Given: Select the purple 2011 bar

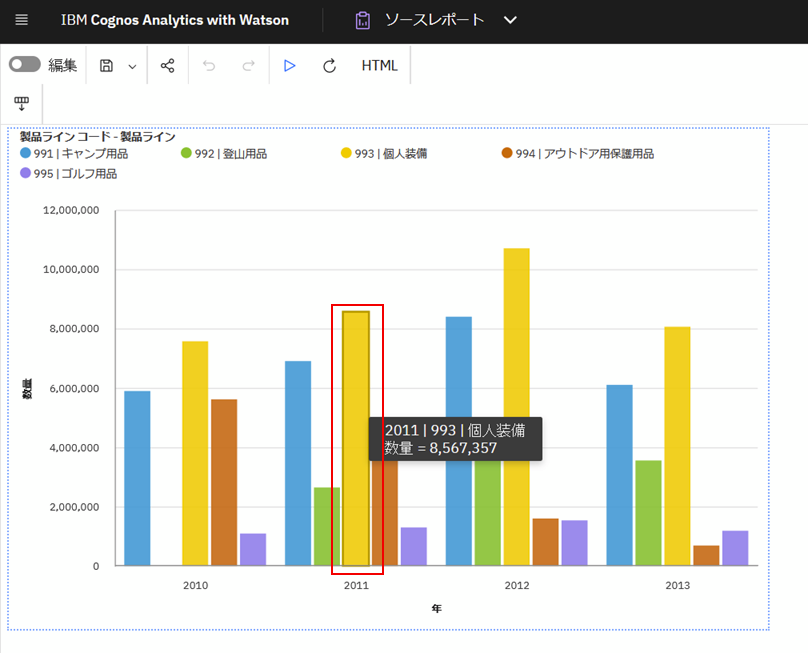Looking at the screenshot, I should pyautogui.click(x=414, y=547).
